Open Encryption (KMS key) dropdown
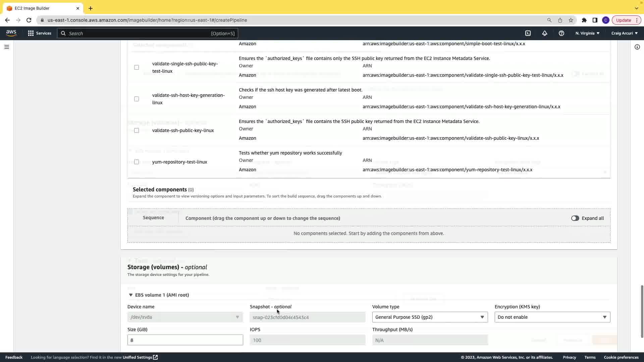This screenshot has height=362, width=644. pos(552,317)
